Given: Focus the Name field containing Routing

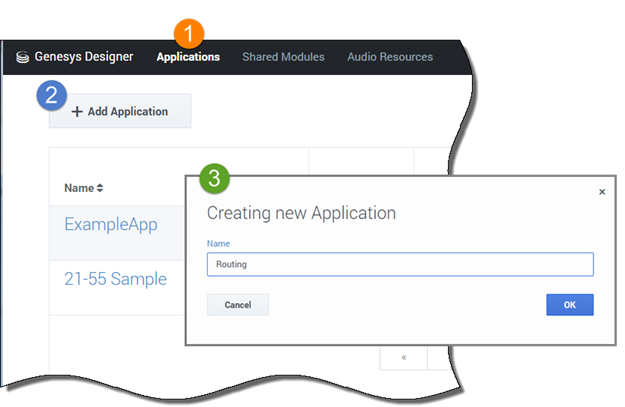Looking at the screenshot, I should tap(400, 264).
